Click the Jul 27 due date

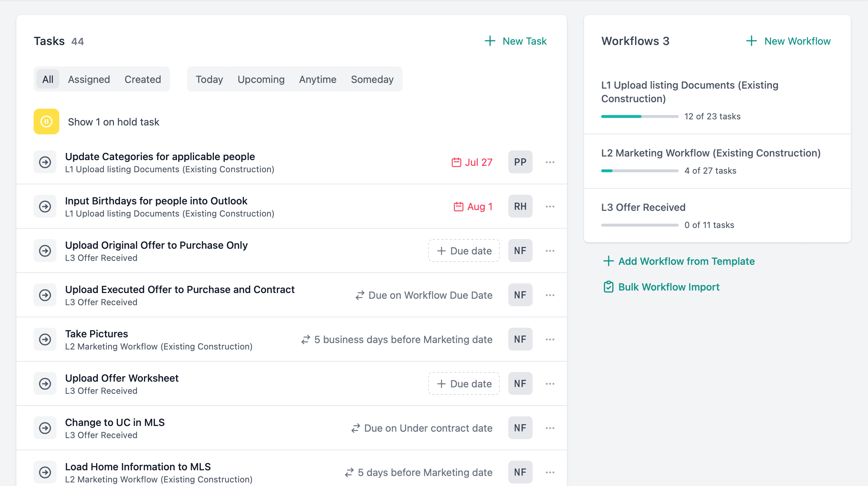point(472,162)
